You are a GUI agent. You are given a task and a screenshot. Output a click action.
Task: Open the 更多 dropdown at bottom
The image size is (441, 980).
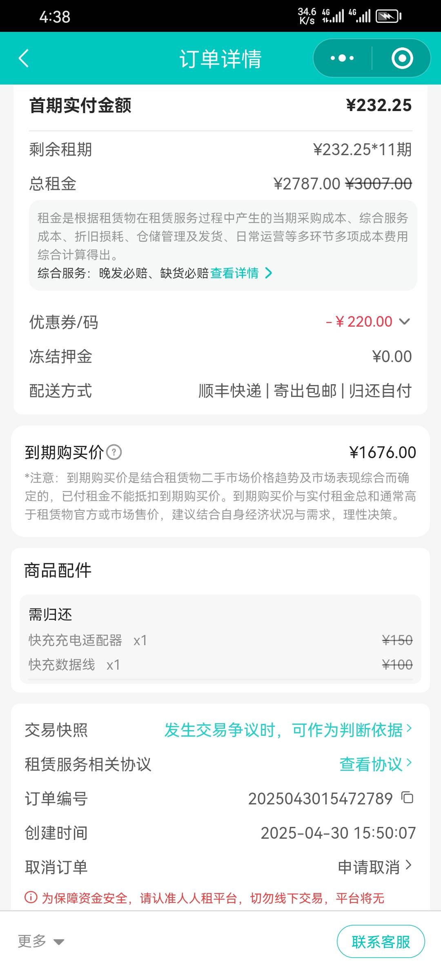41,941
